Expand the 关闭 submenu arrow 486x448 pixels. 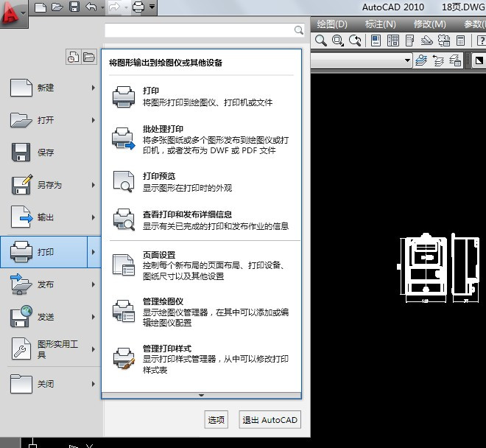tap(94, 384)
